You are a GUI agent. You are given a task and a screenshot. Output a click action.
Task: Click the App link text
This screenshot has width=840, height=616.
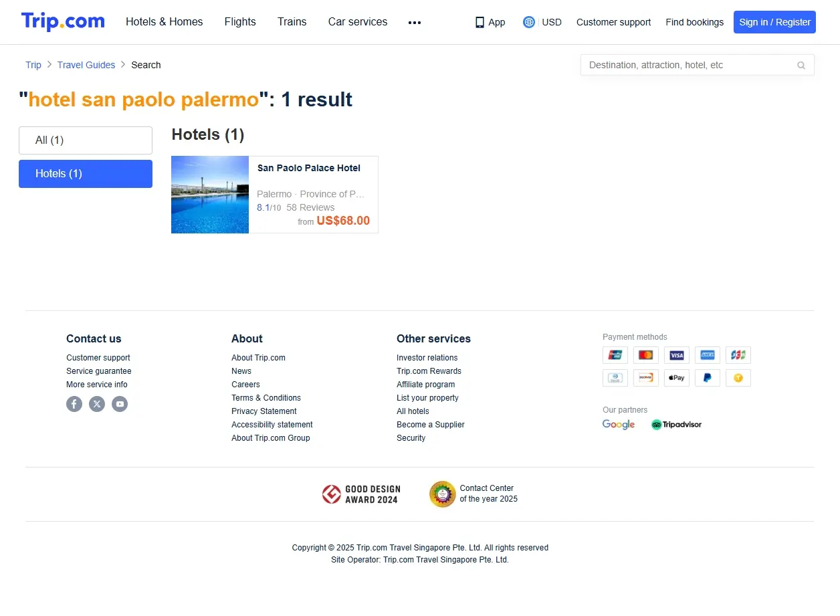497,22
